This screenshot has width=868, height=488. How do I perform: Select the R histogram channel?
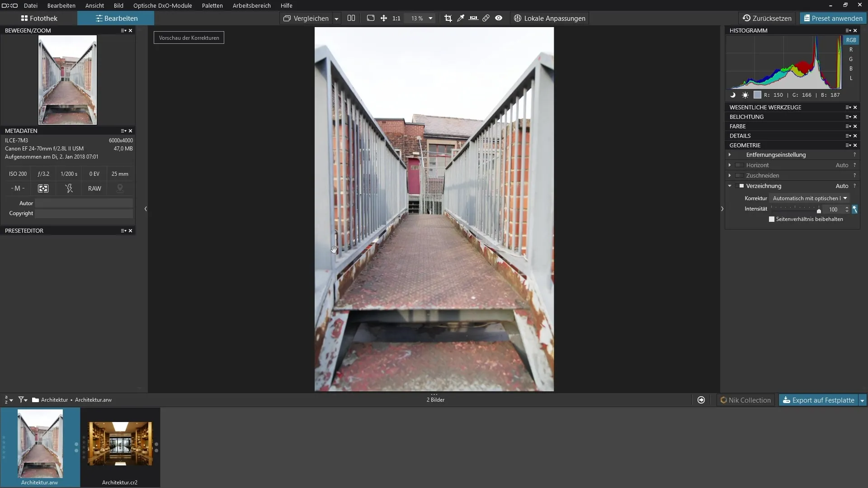coord(851,50)
